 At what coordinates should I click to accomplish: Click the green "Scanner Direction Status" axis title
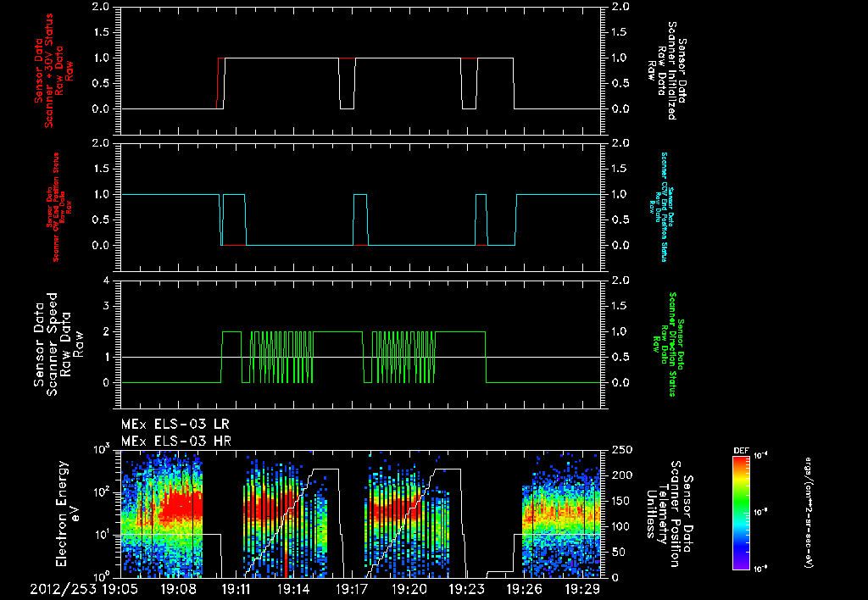[668, 344]
